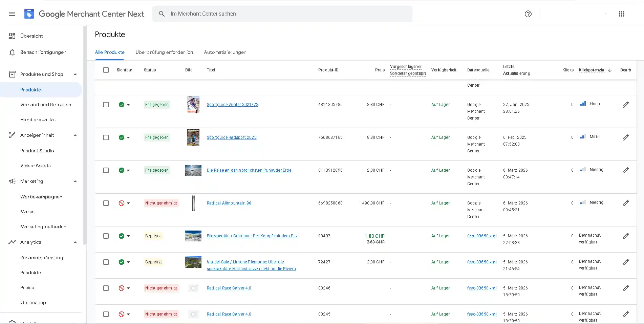
Task: Edit Sportguide Winter 2021/22 with pencil icon
Action: coord(625,105)
